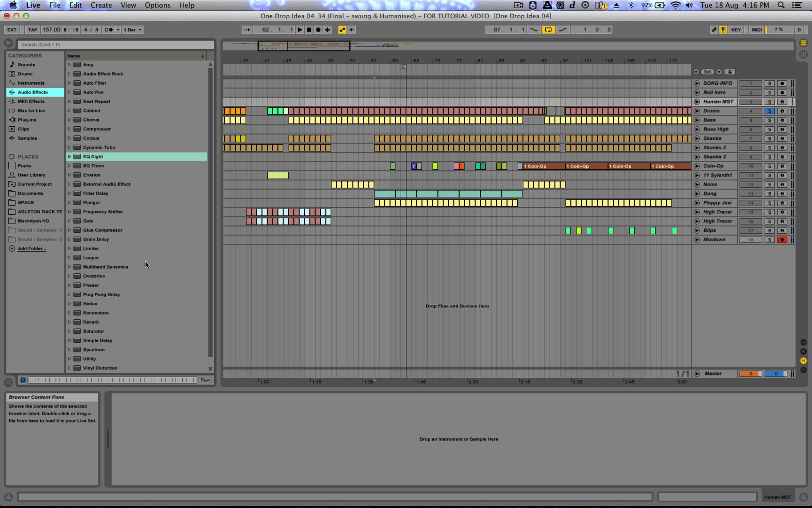
Task: Open the Create menu
Action: point(101,5)
